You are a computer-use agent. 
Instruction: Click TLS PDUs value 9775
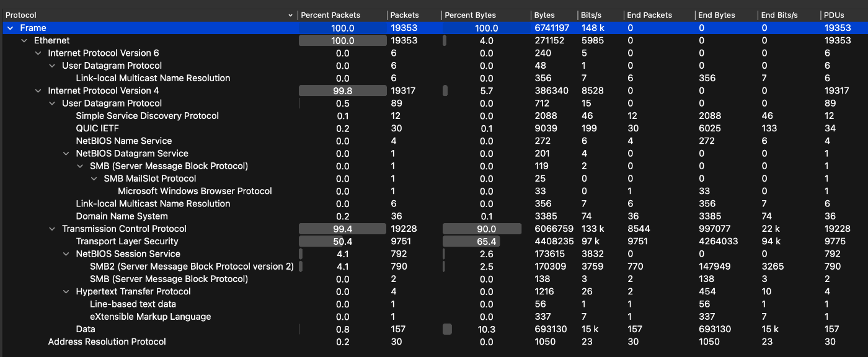click(835, 241)
